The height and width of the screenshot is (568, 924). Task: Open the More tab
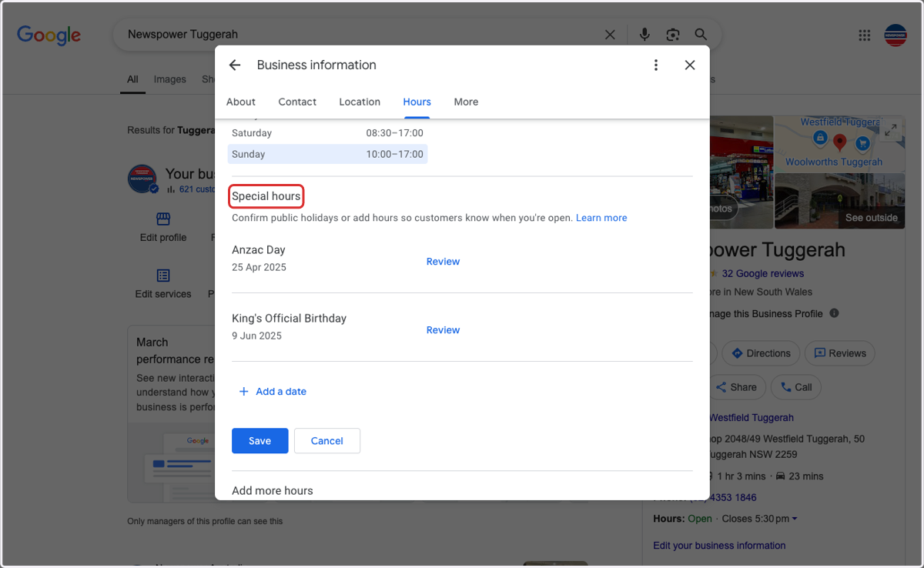click(466, 102)
